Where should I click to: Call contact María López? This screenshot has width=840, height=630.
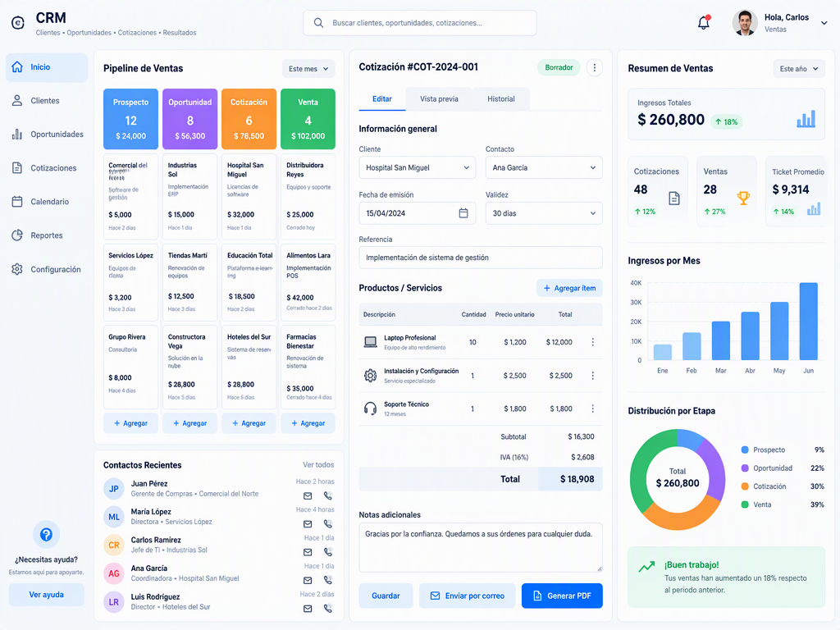[x=328, y=524]
